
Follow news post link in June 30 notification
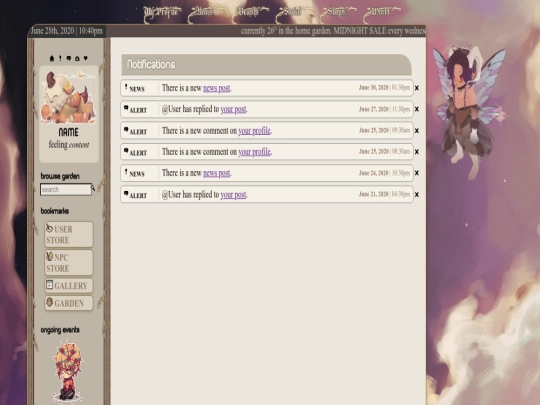click(216, 88)
